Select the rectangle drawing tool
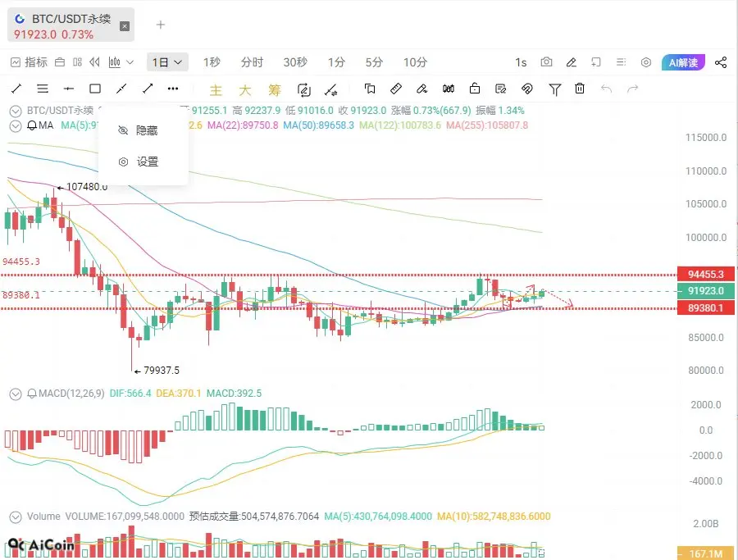The width and height of the screenshot is (738, 560). [95, 89]
